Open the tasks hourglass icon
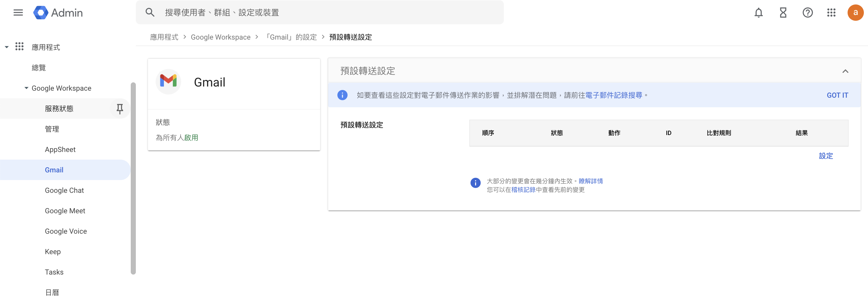Screen dimensions: 868x302 pyautogui.click(x=783, y=12)
